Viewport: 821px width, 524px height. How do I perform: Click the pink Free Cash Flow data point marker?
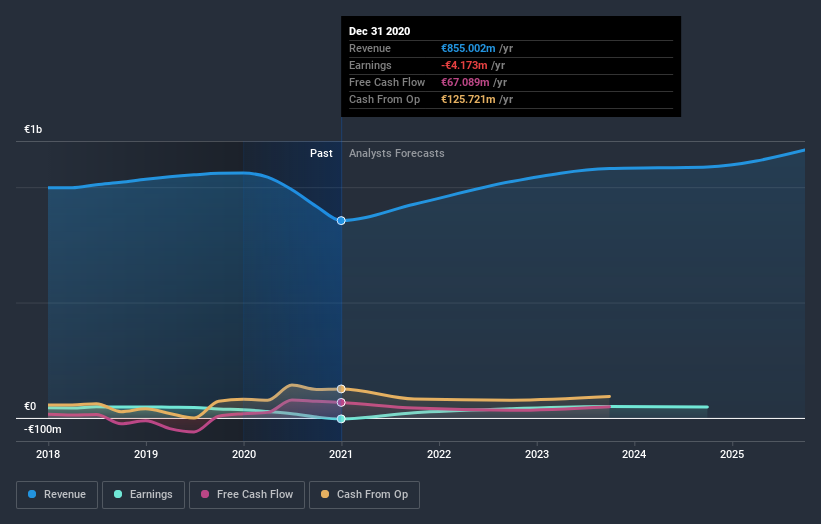(x=341, y=403)
